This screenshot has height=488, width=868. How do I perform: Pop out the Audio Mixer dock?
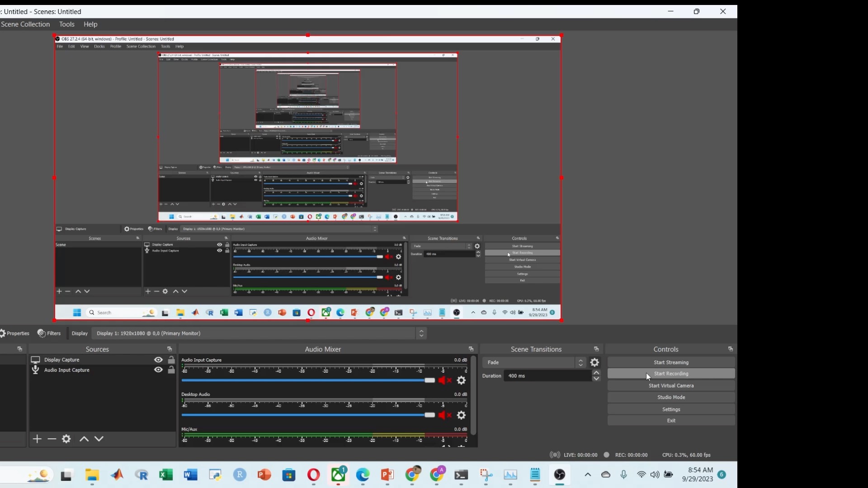tap(471, 349)
